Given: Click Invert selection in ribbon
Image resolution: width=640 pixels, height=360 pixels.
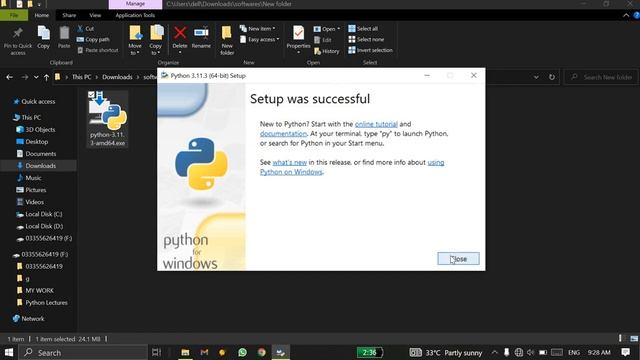Looking at the screenshot, I should click(371, 50).
